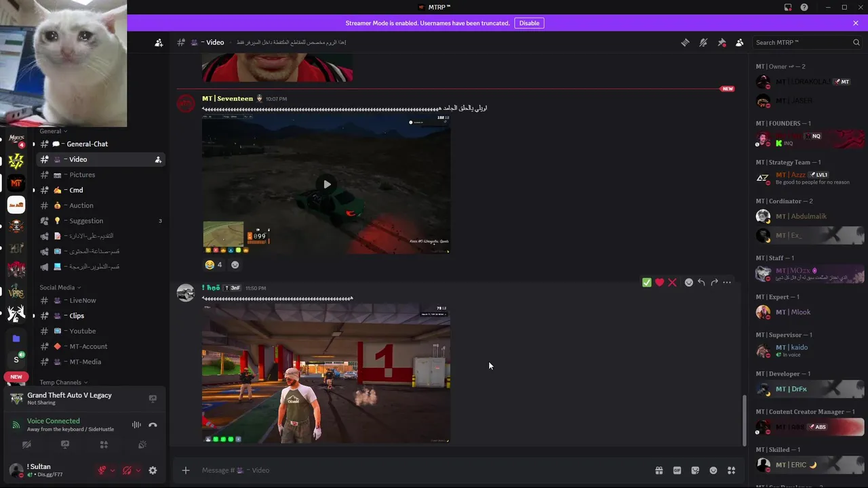Collapse the Temp Channels category
Screen dimensions: 868x488
click(64, 382)
